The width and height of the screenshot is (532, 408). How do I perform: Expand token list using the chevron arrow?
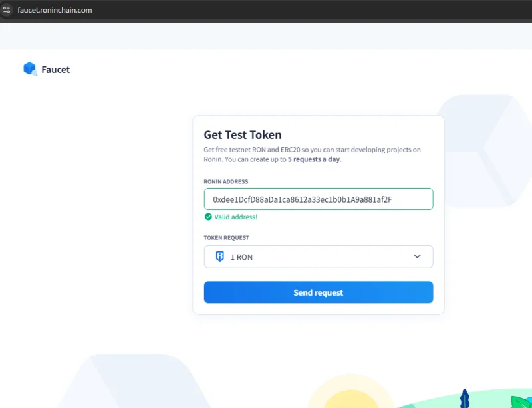417,256
